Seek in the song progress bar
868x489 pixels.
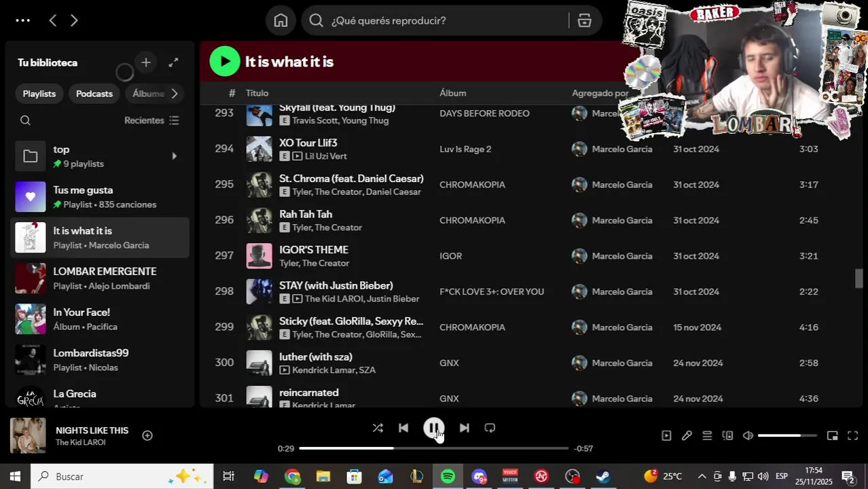click(x=433, y=448)
